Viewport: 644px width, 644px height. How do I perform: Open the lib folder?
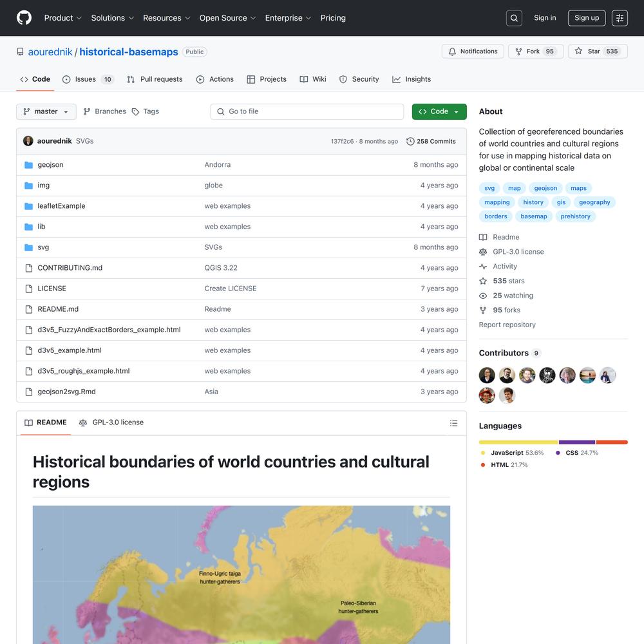[41, 227]
